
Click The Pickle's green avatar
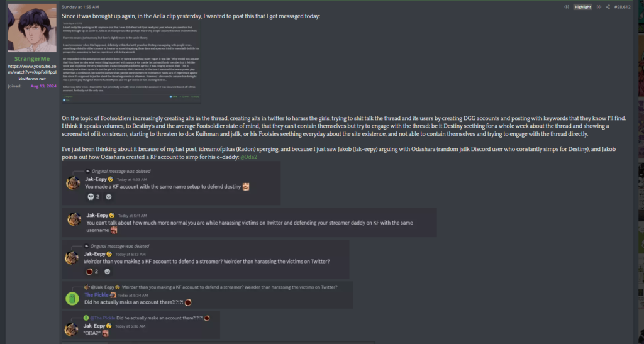click(x=72, y=299)
